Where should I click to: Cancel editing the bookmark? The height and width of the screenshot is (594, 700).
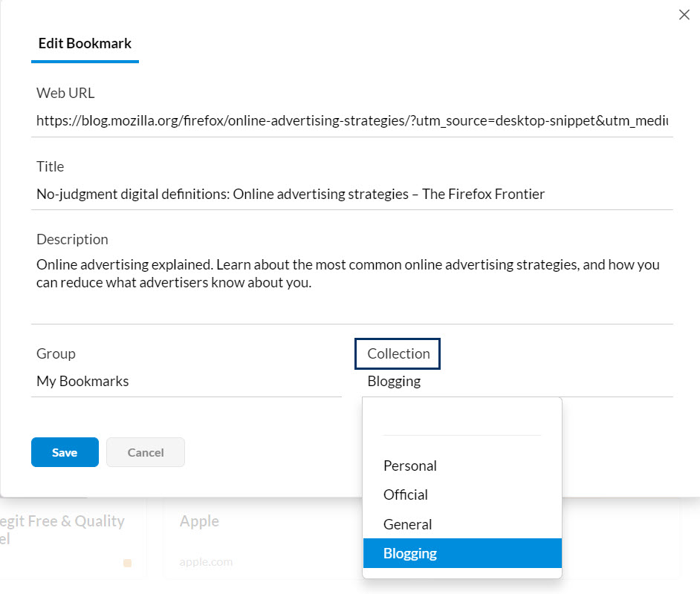(146, 452)
